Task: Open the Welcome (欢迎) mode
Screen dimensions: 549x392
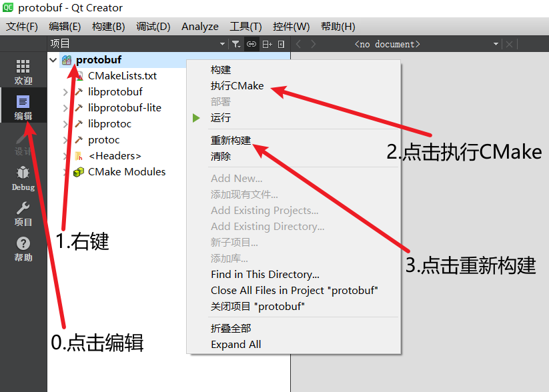Action: [23, 72]
